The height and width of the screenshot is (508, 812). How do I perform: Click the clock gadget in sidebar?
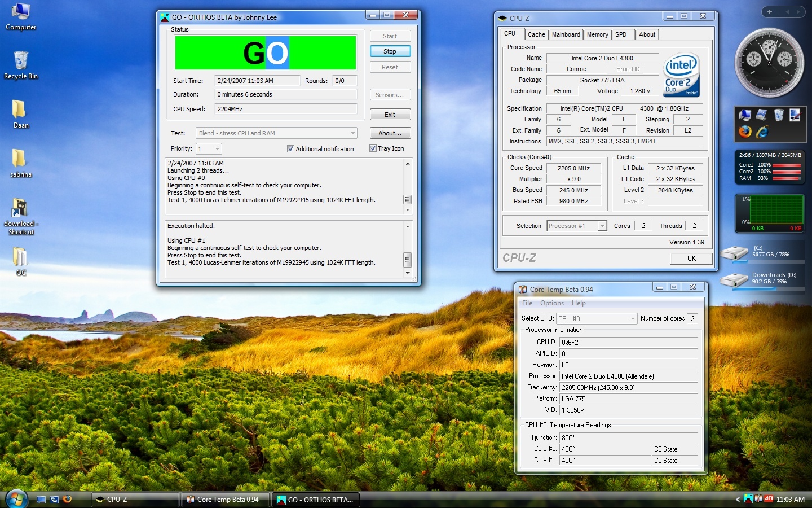[769, 63]
